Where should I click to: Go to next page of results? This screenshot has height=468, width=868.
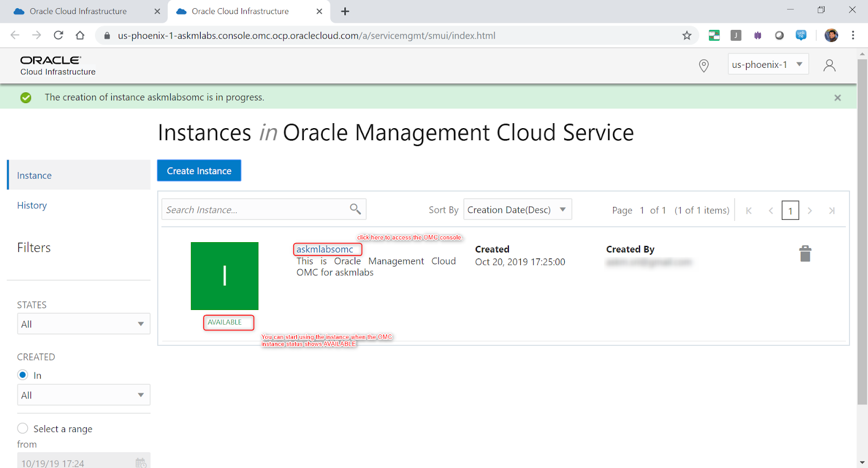coord(810,211)
